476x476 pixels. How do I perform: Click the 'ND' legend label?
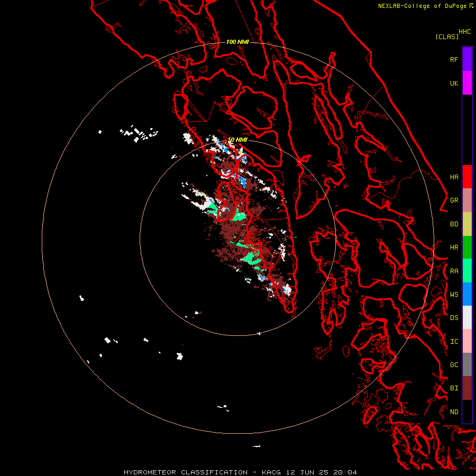click(454, 412)
